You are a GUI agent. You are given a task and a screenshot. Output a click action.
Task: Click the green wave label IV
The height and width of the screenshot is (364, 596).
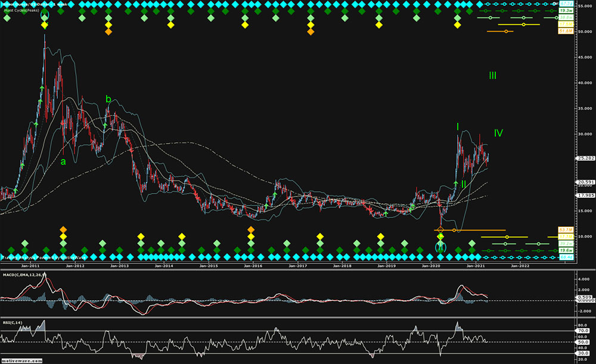click(x=498, y=133)
